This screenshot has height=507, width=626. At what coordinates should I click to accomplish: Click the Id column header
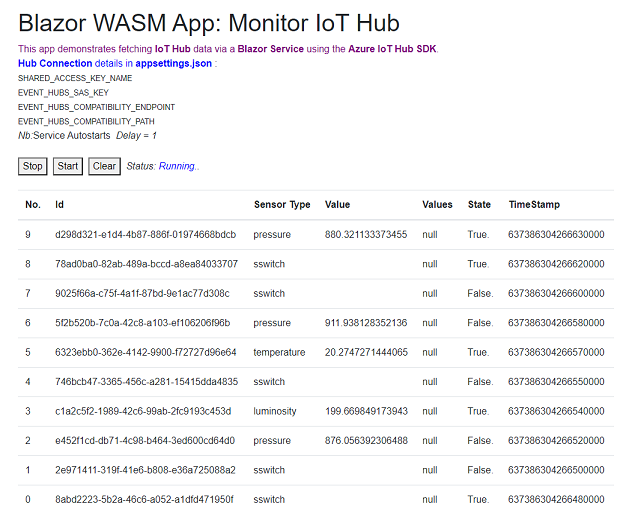click(59, 204)
